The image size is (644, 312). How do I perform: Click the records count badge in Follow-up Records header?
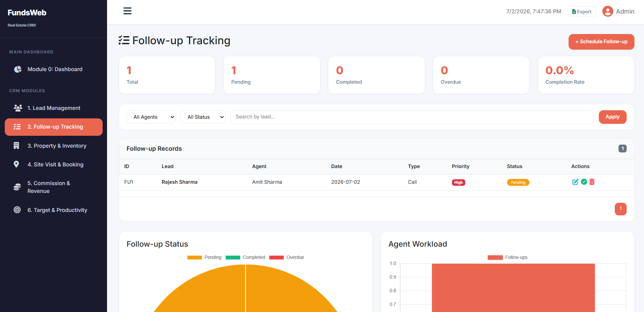click(x=622, y=149)
